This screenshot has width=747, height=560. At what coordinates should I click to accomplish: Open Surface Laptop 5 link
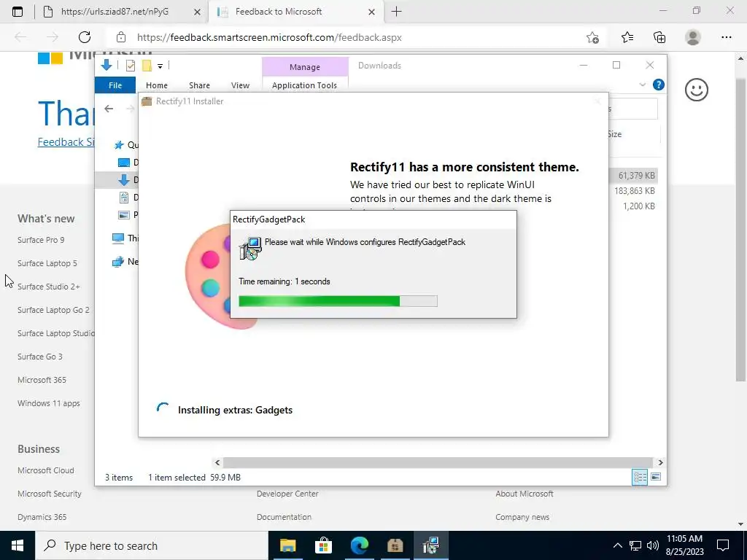point(47,263)
